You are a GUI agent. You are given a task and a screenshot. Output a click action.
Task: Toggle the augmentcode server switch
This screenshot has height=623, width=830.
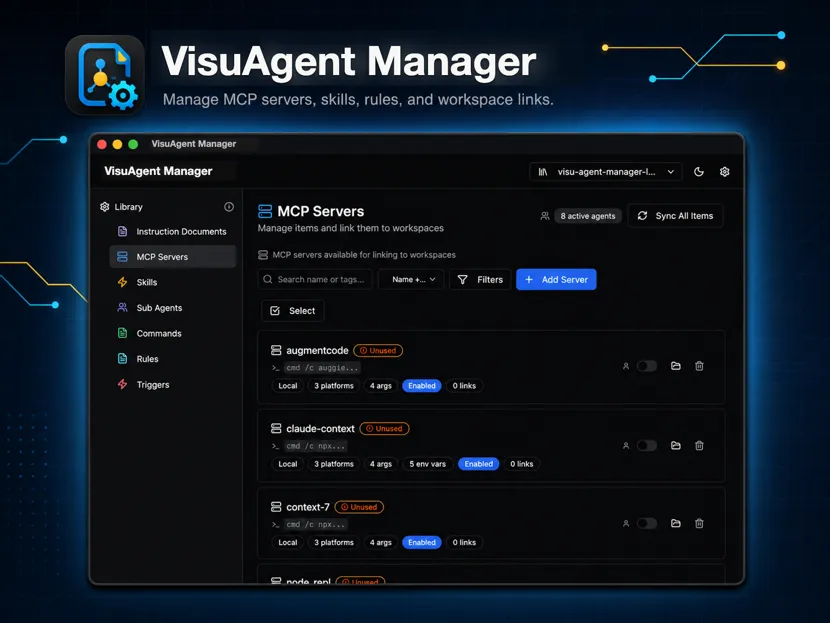tap(646, 366)
